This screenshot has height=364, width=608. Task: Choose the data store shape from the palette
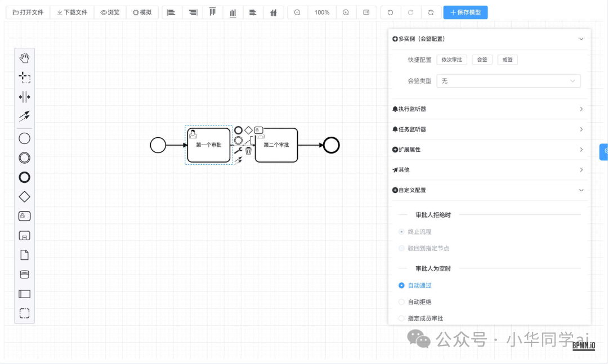tap(24, 275)
